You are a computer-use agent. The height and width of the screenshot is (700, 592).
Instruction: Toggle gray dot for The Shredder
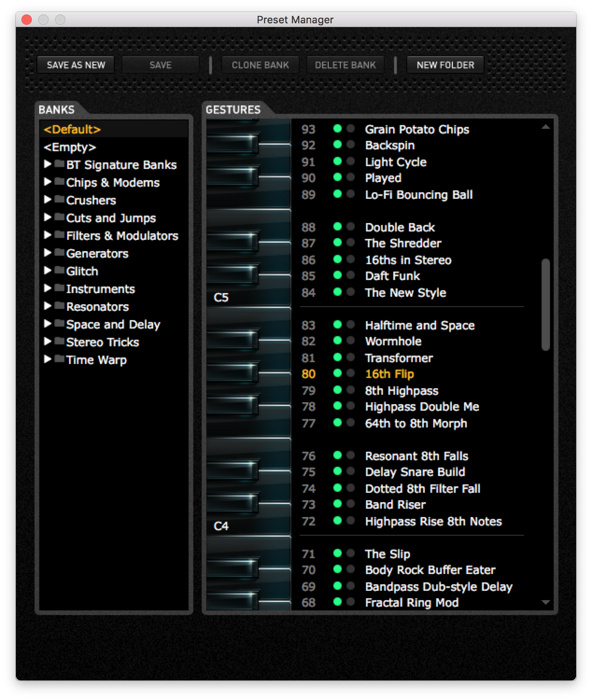click(x=351, y=243)
